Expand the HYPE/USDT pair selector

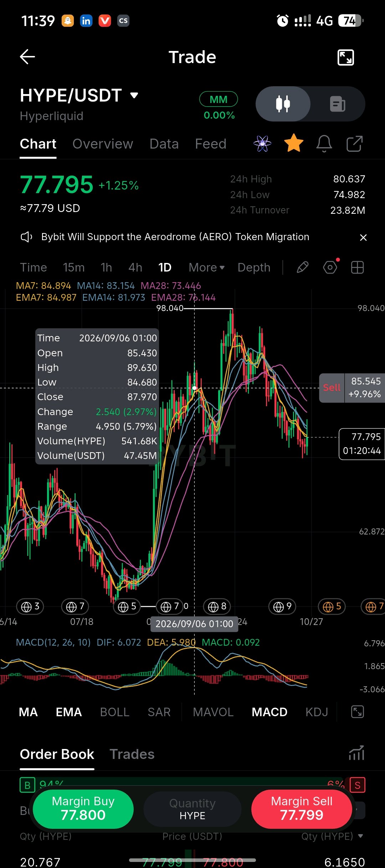[x=79, y=95]
